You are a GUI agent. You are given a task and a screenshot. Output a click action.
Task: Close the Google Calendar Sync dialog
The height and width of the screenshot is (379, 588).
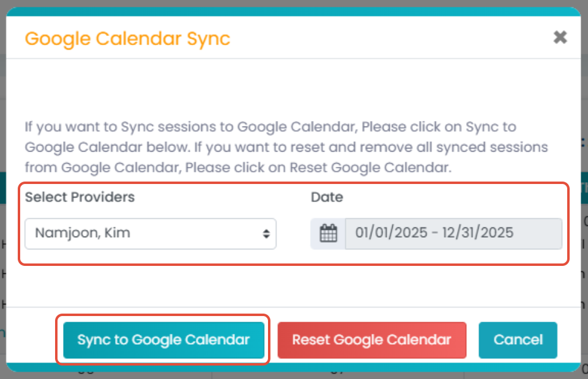(560, 38)
